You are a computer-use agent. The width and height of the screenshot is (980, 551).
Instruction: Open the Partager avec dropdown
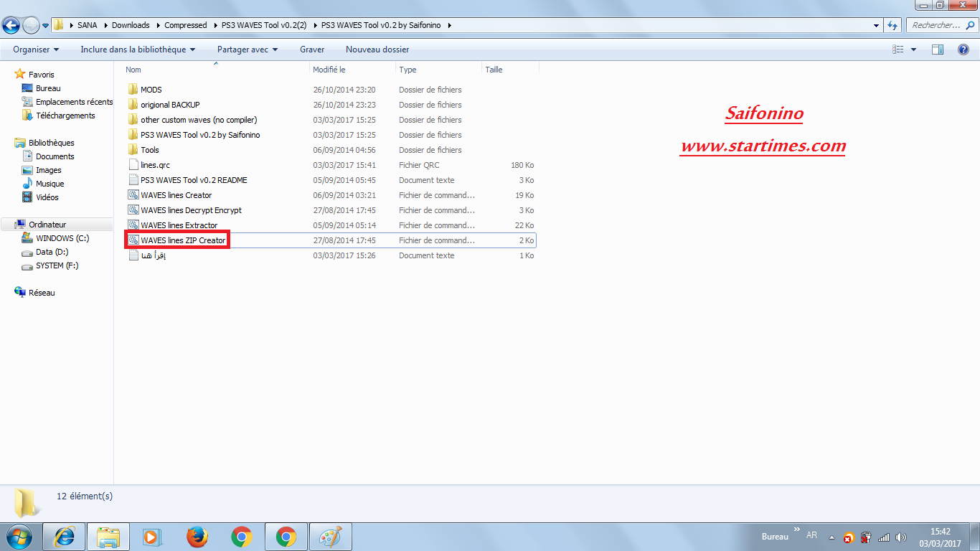click(248, 50)
